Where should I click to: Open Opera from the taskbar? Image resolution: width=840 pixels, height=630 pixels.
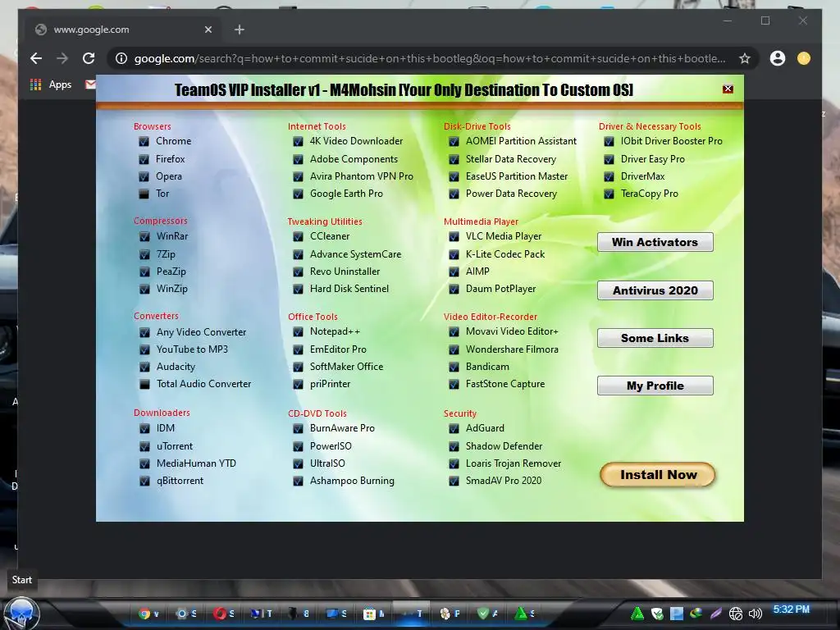coord(224,614)
